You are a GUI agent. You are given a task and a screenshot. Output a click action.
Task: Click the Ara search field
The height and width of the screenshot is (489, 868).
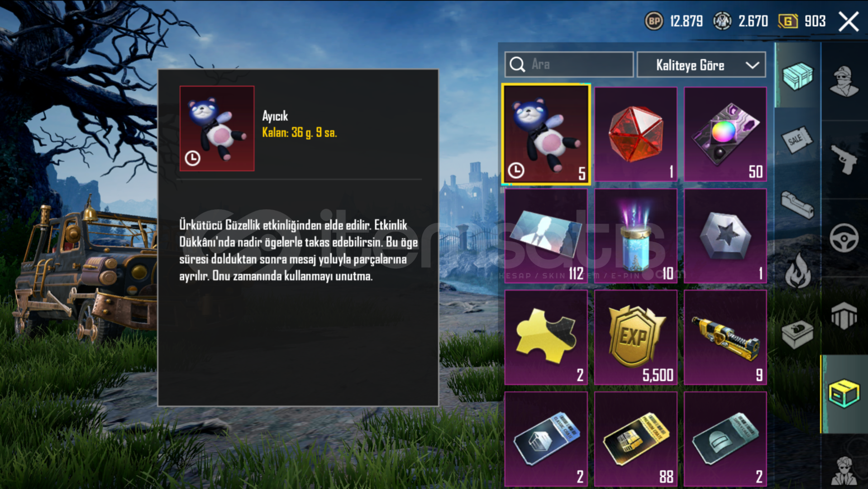pos(569,65)
